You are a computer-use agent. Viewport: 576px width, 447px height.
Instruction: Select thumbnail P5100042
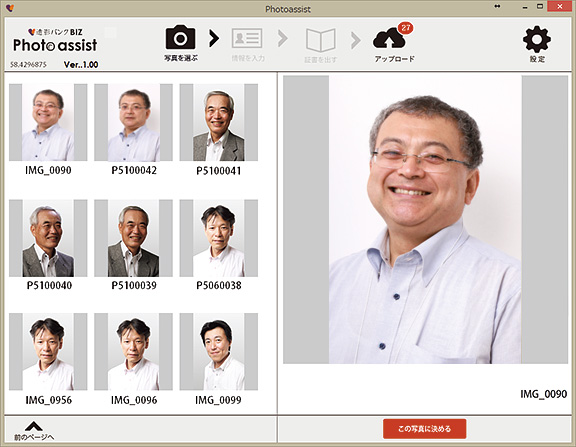[x=133, y=122]
